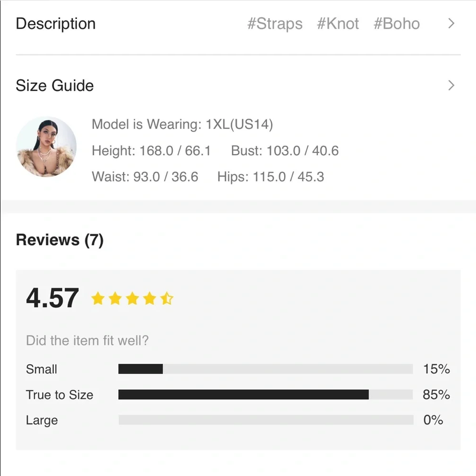Viewport: 476px width, 476px height.
Task: Open the Size Guide chevron arrow
Action: pyautogui.click(x=451, y=85)
